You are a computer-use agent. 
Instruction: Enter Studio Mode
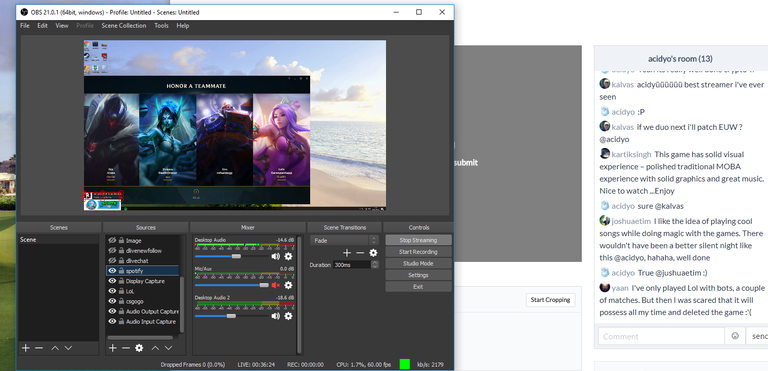(x=418, y=264)
